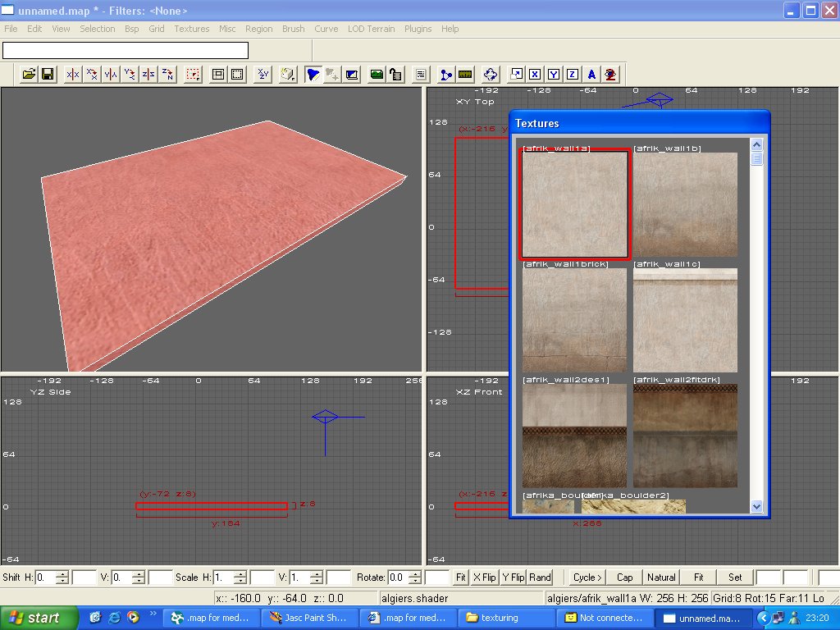
Task: Click the X-axis flip toolbar icon
Action: [73, 75]
